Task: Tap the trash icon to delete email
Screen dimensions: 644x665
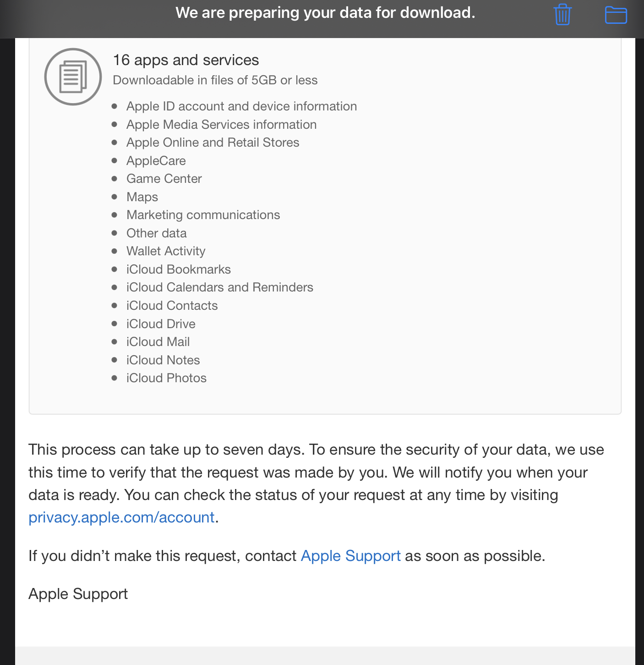Action: (562, 15)
